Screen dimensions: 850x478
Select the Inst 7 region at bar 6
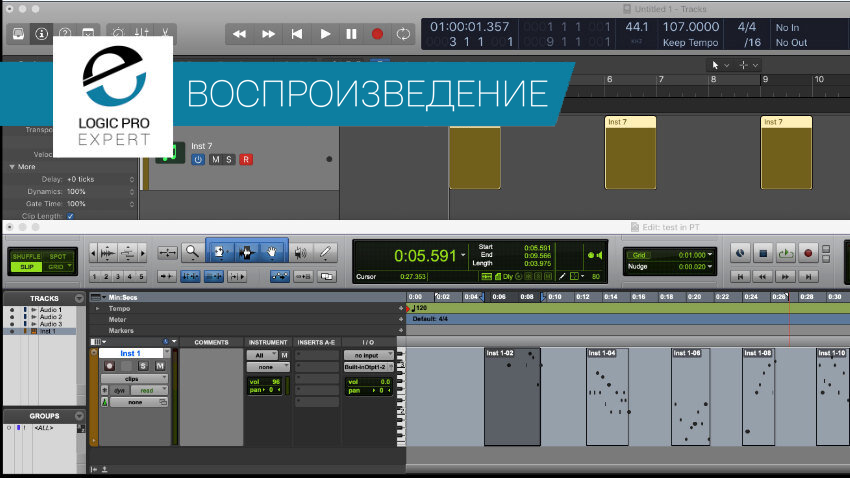[x=630, y=153]
